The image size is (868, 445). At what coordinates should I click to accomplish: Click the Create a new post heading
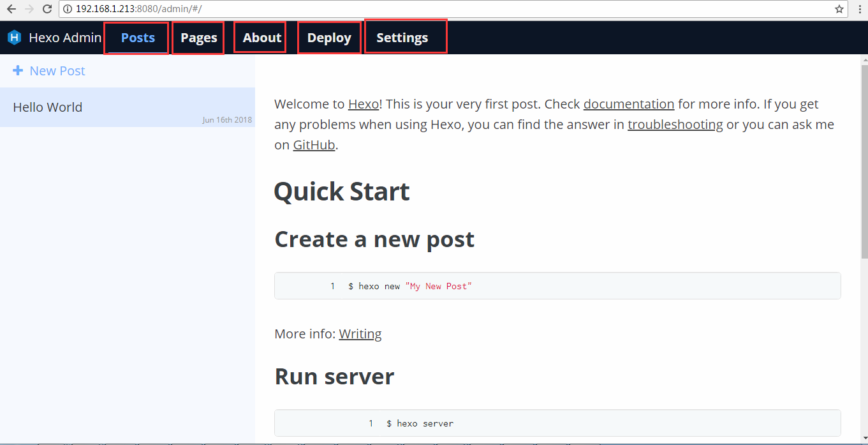click(374, 239)
